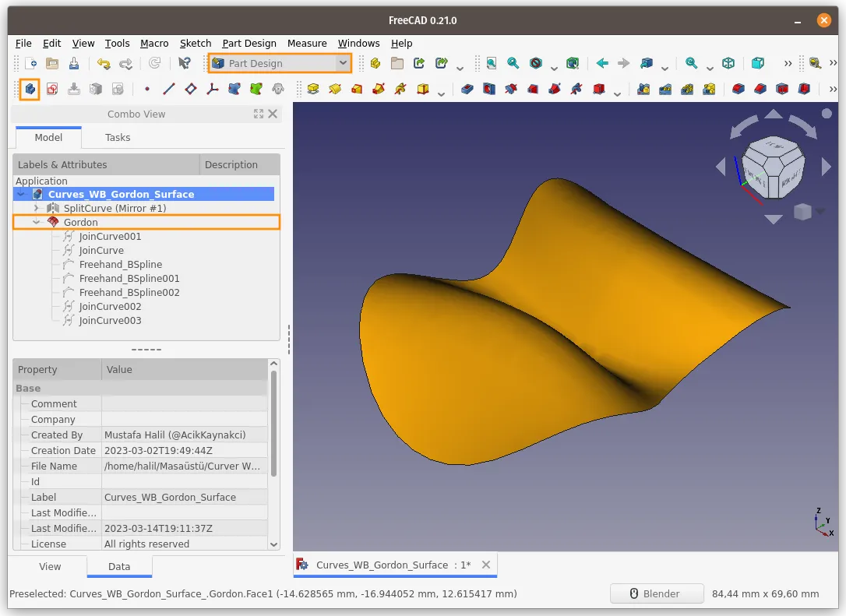Toggle the bounding box selection tool
846x616 pixels.
[x=573, y=63]
